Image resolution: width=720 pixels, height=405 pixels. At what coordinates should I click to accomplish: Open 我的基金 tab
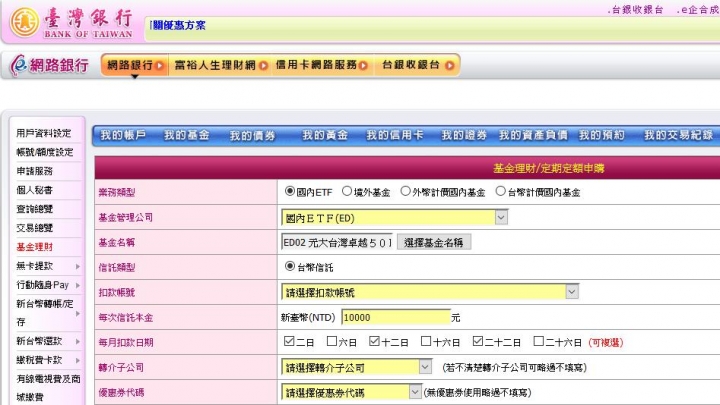(187, 135)
